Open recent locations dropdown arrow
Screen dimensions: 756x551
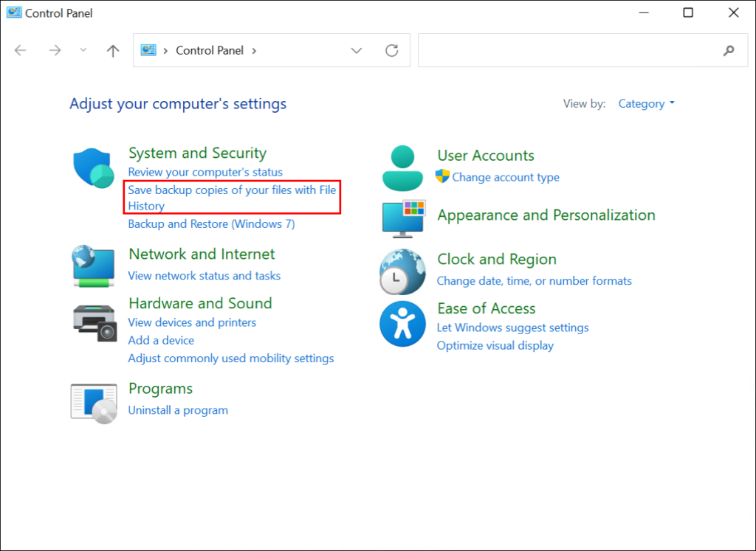pos(83,50)
